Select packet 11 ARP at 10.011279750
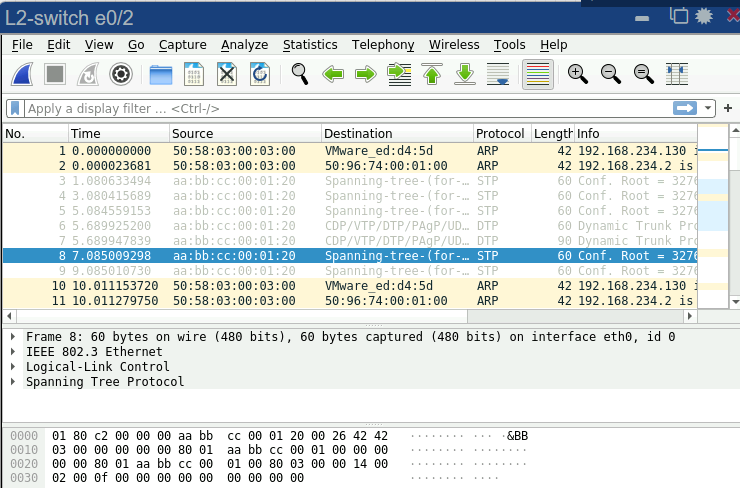The image size is (740, 488). tap(350, 301)
